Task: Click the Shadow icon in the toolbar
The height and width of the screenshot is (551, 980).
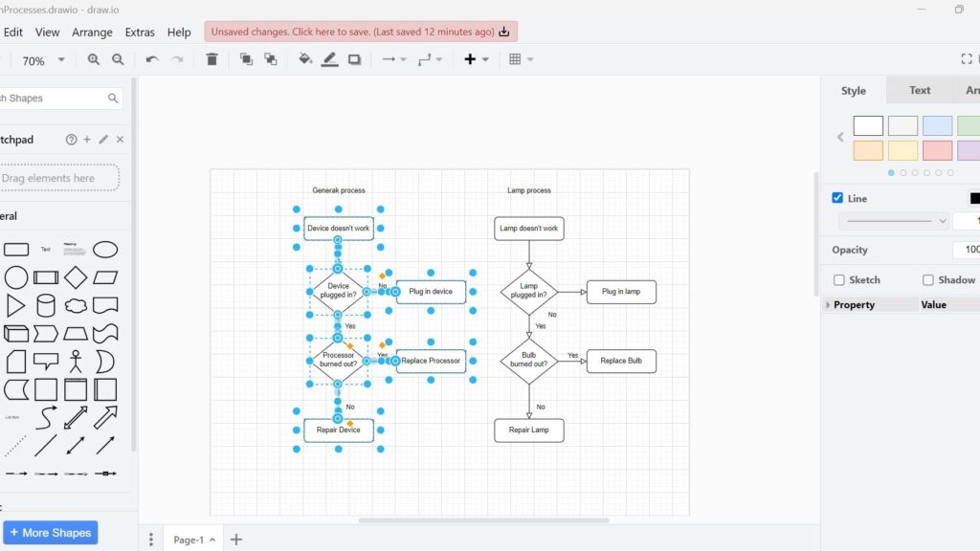Action: [355, 58]
